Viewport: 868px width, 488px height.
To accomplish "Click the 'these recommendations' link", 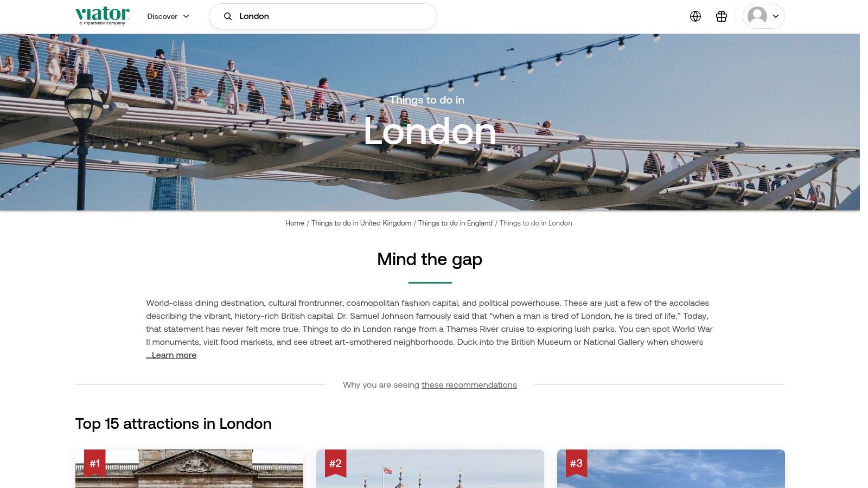I will click(469, 385).
